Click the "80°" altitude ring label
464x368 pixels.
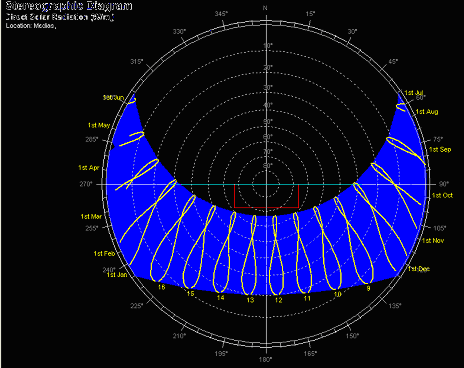268,166
